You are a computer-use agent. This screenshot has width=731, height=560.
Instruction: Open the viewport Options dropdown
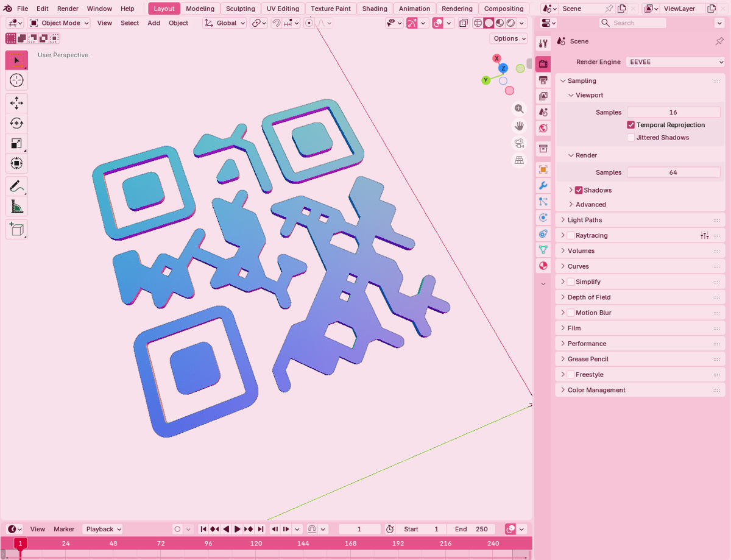click(x=509, y=38)
